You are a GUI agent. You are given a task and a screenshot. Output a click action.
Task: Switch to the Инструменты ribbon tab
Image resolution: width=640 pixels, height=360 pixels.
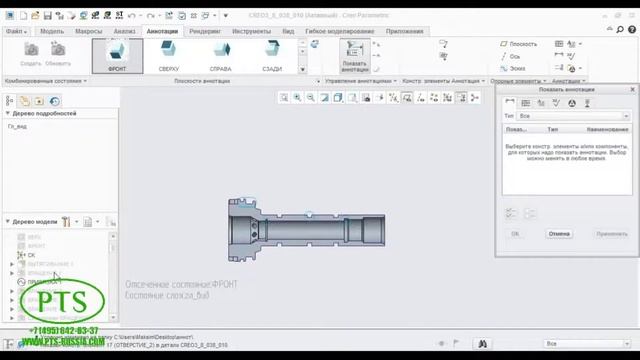click(251, 31)
